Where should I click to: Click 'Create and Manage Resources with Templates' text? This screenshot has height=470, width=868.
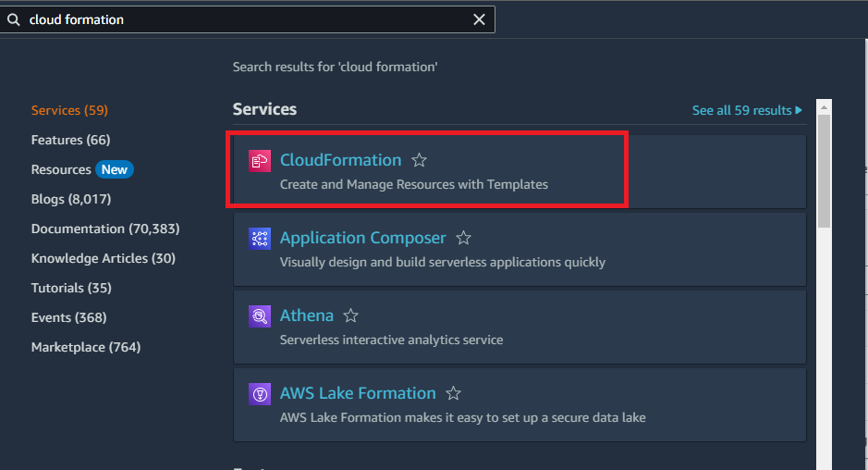[x=413, y=184]
